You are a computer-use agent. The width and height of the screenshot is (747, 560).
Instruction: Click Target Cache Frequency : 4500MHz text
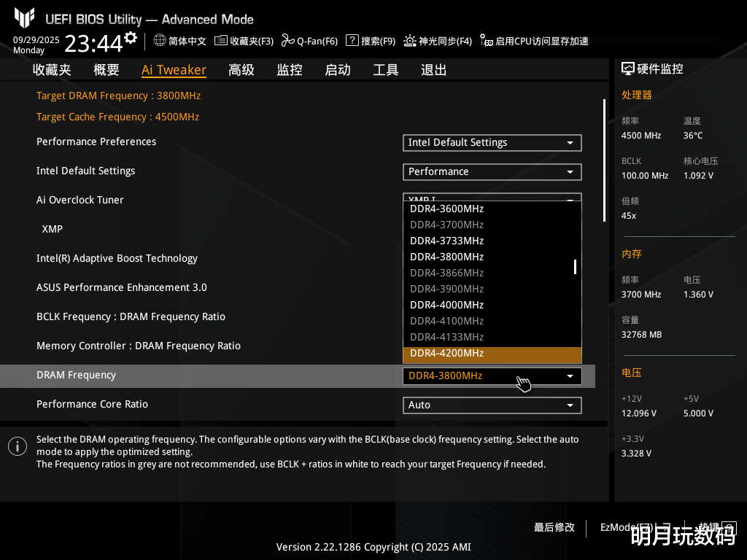117,117
